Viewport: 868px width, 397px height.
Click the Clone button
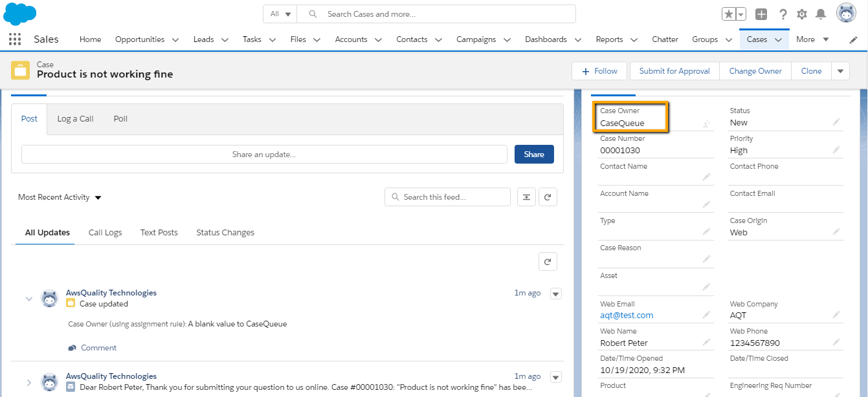811,71
